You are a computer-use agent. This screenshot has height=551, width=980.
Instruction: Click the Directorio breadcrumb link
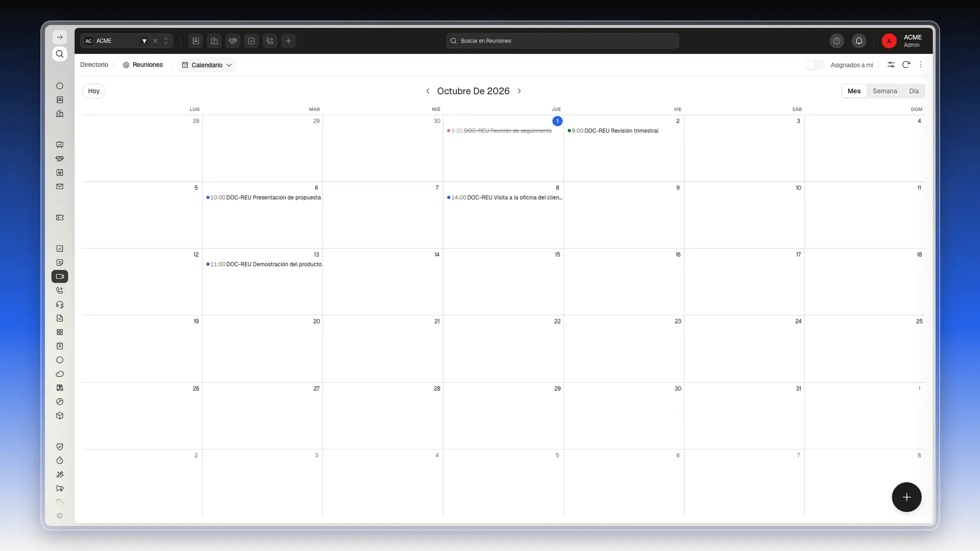[x=94, y=65]
